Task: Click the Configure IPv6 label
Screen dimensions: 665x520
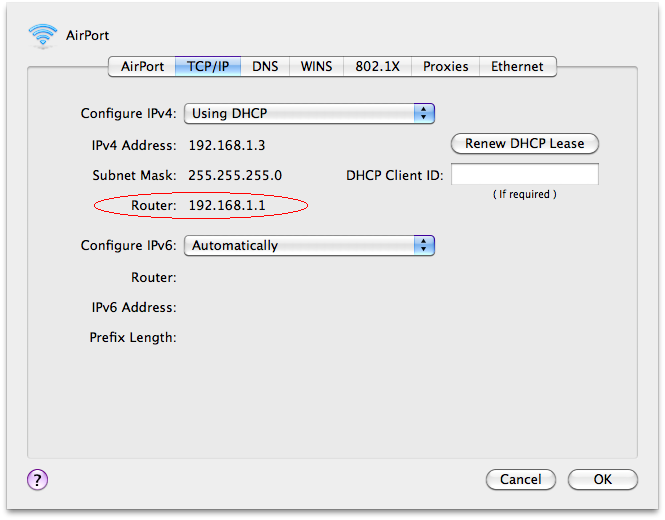Action: point(129,246)
